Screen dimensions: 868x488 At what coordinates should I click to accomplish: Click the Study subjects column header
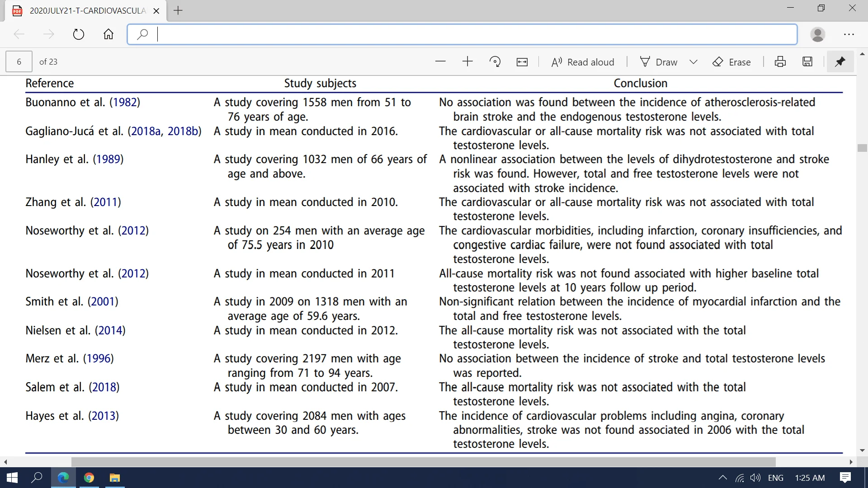(x=320, y=84)
